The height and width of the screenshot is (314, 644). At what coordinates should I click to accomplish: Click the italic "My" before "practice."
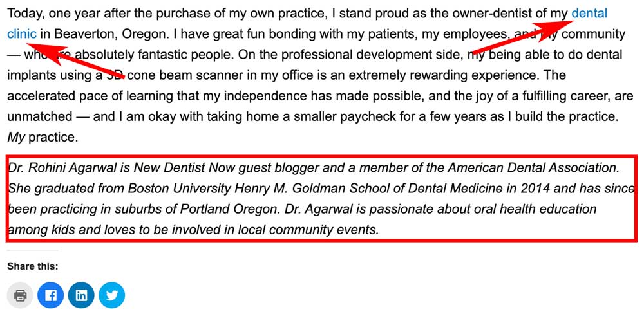[x=15, y=137]
